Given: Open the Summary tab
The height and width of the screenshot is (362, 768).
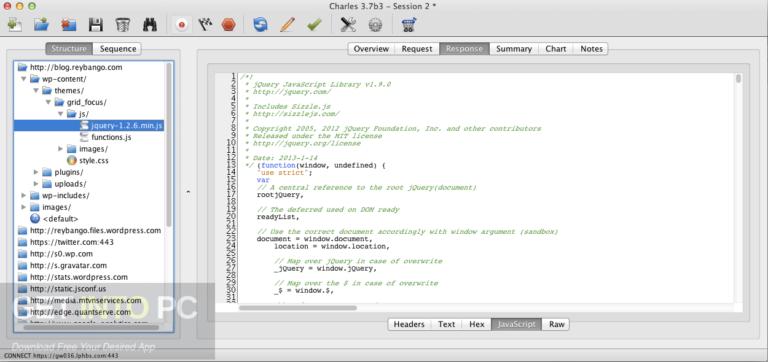Looking at the screenshot, I should (514, 48).
